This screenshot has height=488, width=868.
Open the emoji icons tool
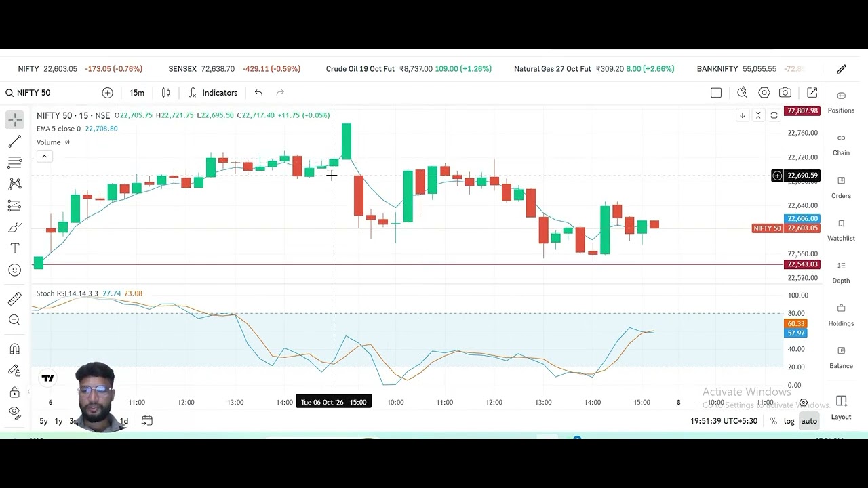tap(15, 270)
